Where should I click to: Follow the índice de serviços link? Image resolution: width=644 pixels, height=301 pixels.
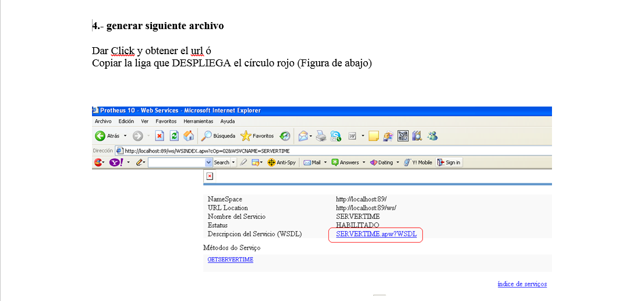[522, 284]
